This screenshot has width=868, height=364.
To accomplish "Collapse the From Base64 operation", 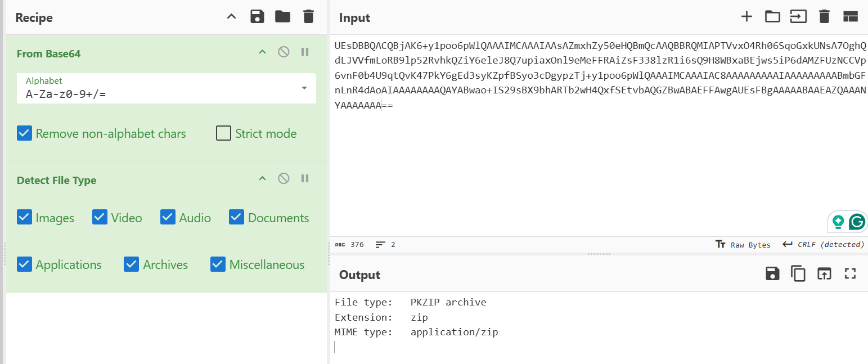I will point(262,52).
